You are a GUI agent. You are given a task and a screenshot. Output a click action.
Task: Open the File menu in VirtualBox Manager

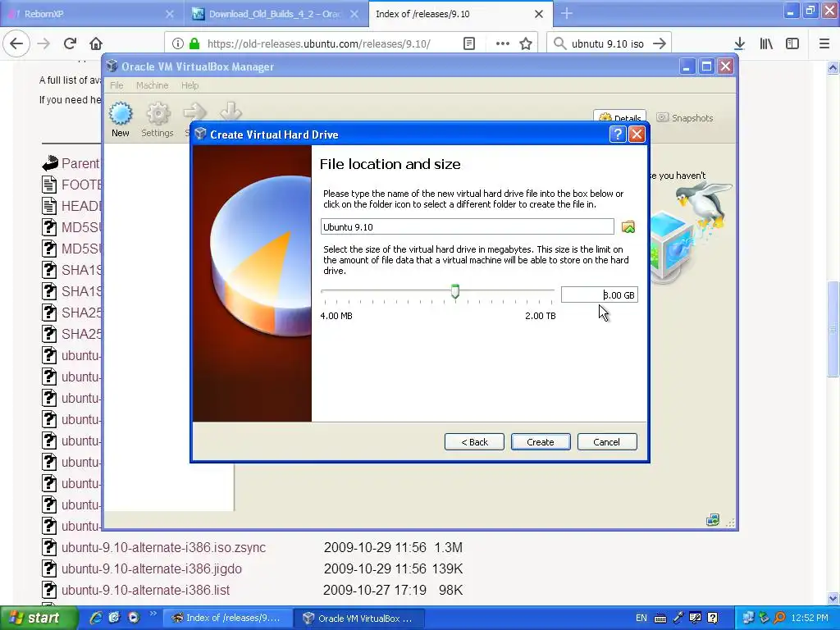point(116,85)
